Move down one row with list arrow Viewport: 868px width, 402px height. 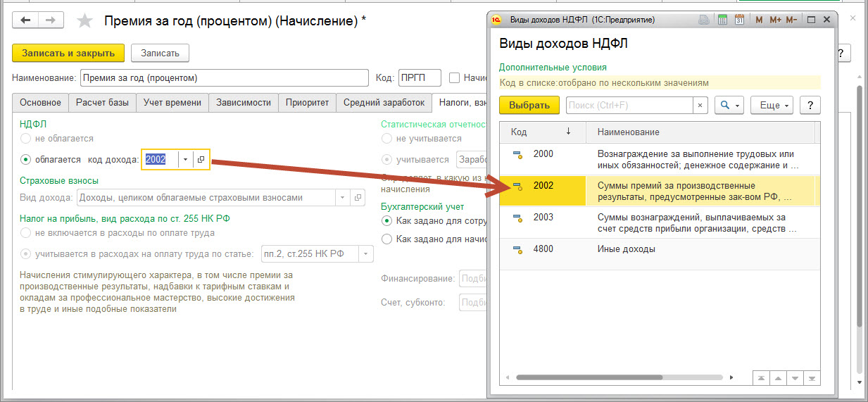(x=795, y=378)
